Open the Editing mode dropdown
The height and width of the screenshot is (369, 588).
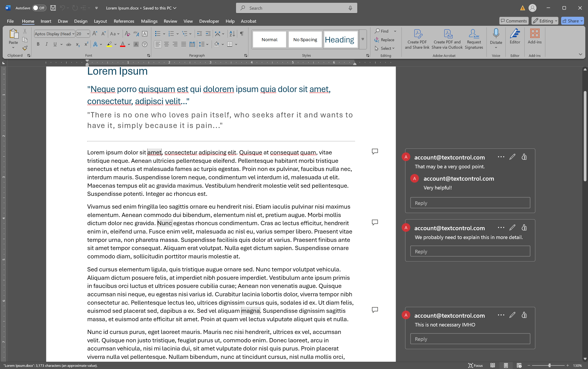tap(545, 21)
